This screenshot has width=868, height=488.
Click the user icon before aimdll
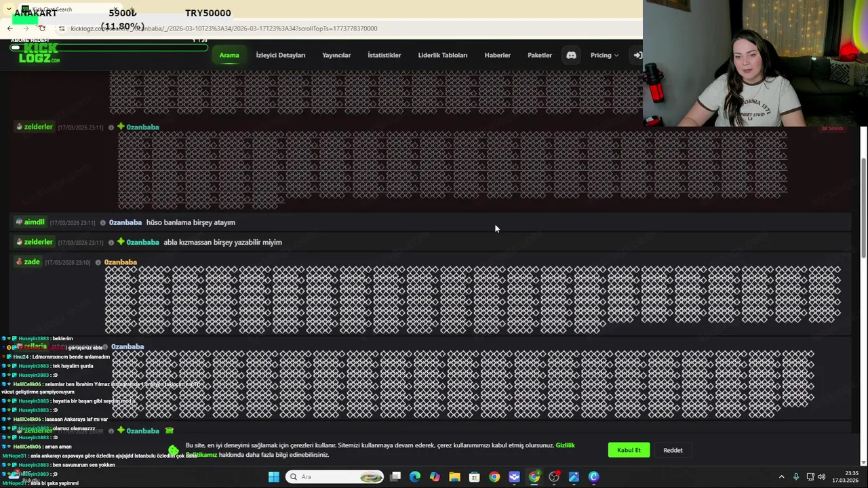(19, 222)
